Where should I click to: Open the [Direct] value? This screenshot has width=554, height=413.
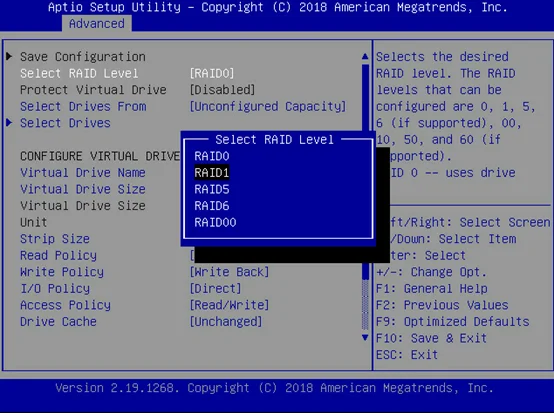[x=215, y=289]
